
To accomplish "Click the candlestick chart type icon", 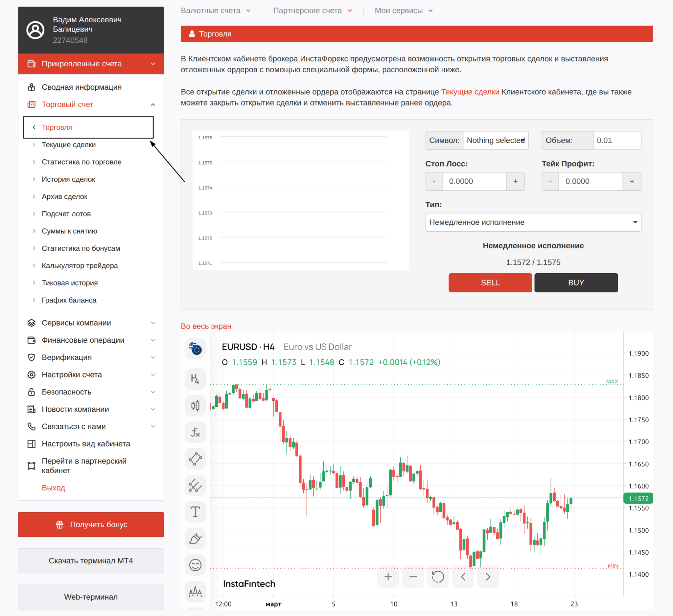I will click(195, 405).
